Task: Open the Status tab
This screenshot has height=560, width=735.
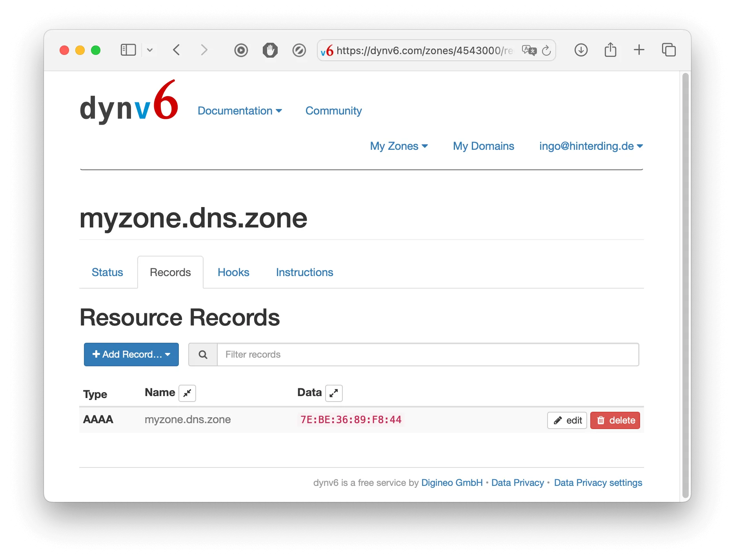Action: point(107,272)
